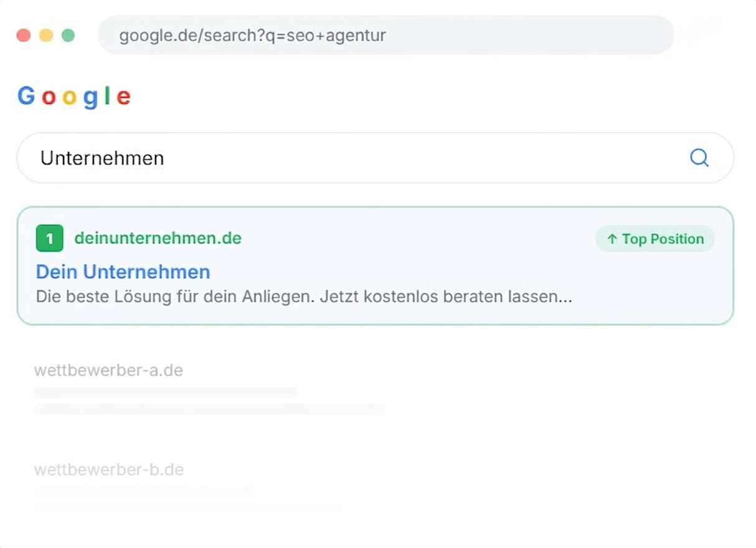Open the Dein Unternehmen result title
The height and width of the screenshot is (548, 756).
tap(123, 272)
